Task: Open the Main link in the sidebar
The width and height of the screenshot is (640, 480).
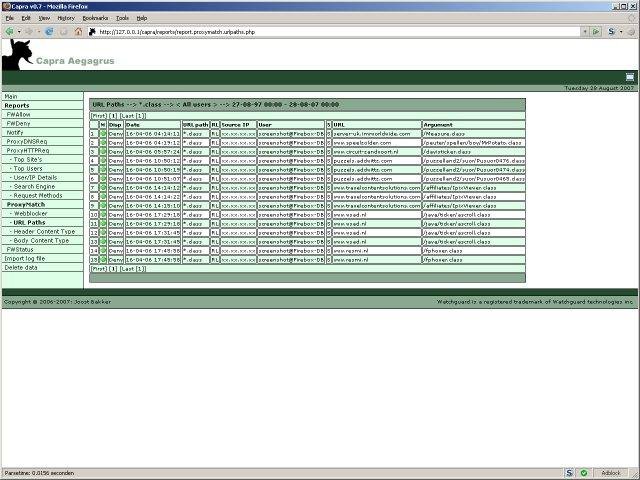Action: tap(11, 96)
